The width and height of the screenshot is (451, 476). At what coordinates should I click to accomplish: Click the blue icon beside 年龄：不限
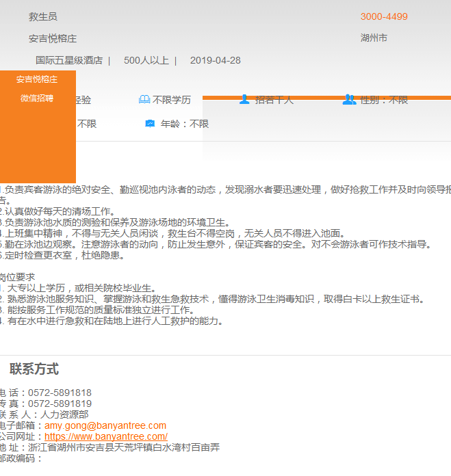click(x=151, y=124)
